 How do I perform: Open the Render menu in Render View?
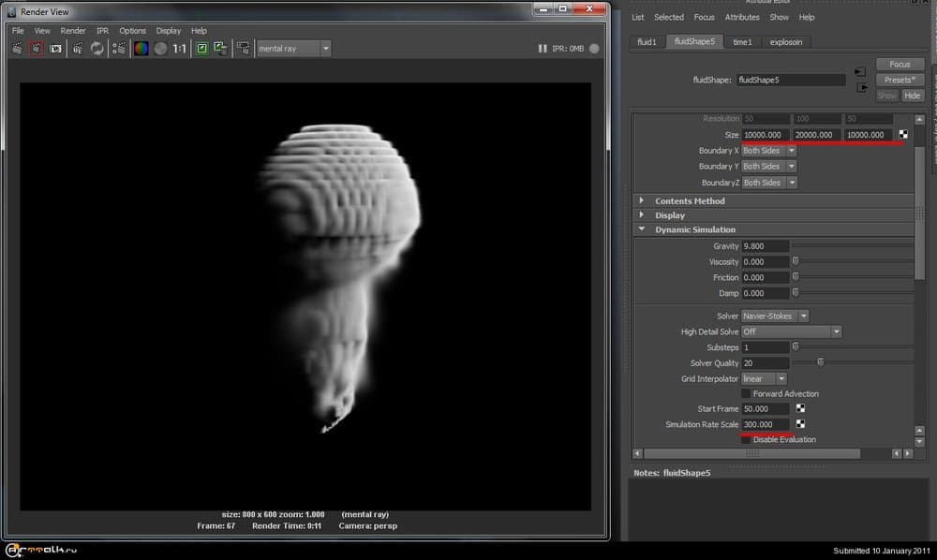point(73,31)
